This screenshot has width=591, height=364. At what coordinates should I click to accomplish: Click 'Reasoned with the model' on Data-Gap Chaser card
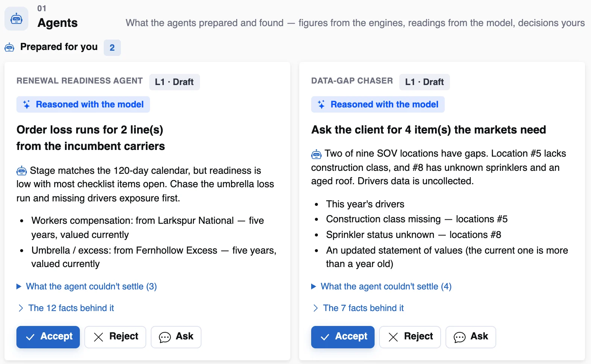(378, 104)
